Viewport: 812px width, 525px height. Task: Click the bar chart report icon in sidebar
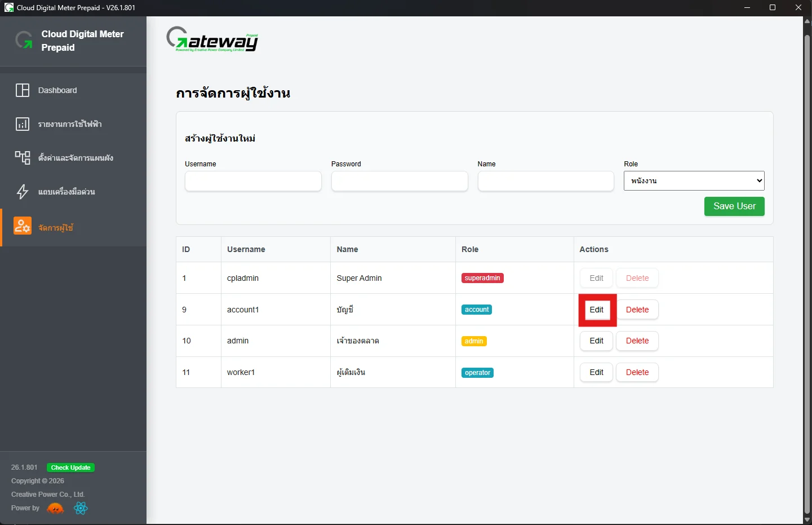point(23,124)
